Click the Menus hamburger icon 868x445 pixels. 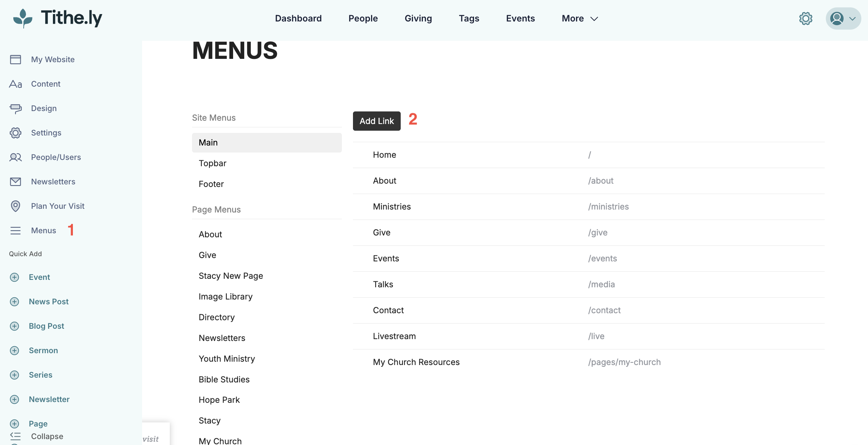(x=16, y=231)
